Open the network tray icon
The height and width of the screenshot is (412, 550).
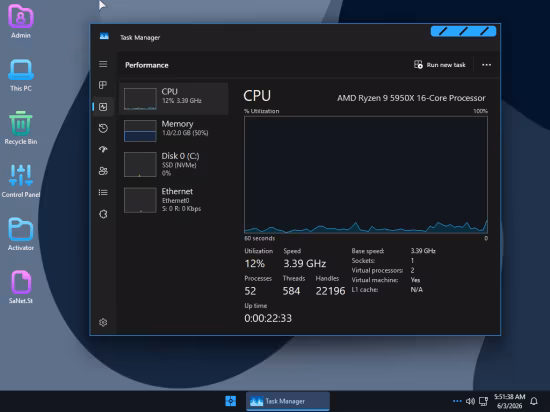coord(484,401)
